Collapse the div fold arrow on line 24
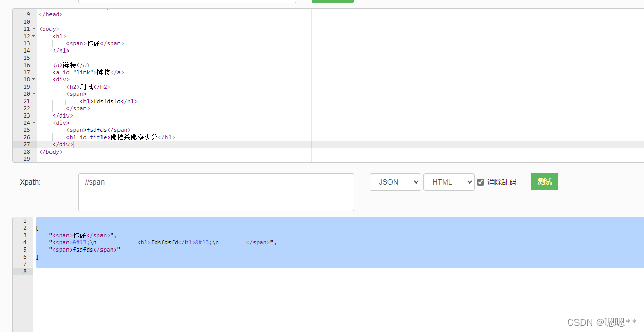 tap(34, 123)
